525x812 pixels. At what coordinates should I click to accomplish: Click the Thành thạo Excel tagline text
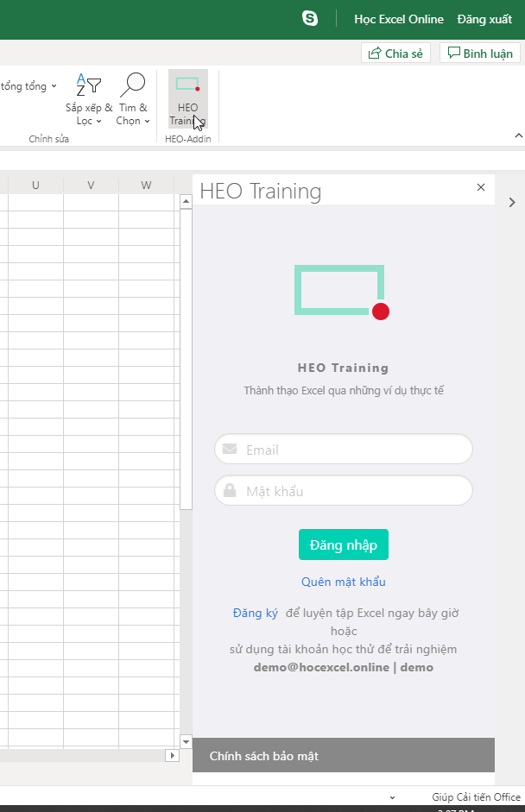(x=344, y=390)
